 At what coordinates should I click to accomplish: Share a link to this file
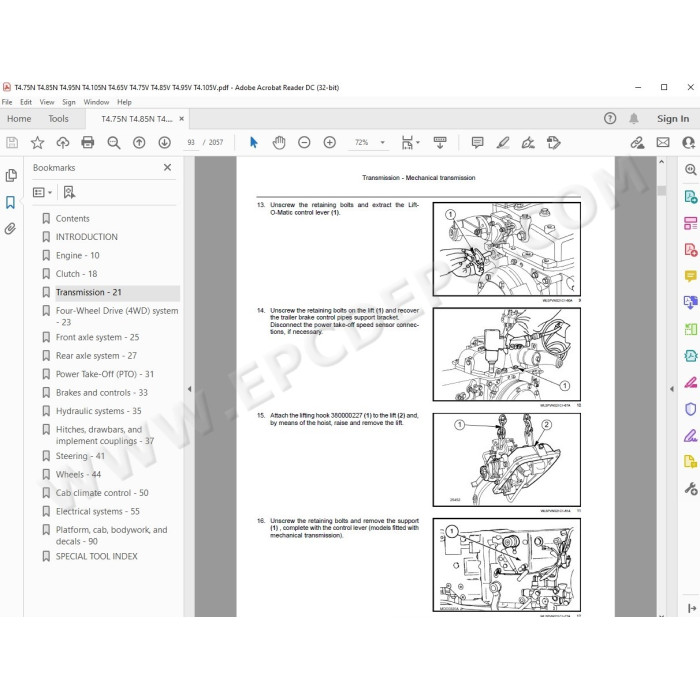(637, 142)
